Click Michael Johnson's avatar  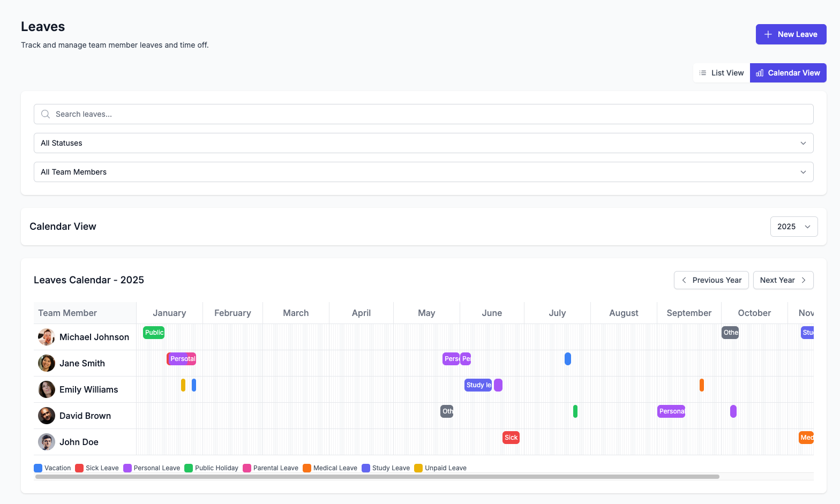point(47,337)
